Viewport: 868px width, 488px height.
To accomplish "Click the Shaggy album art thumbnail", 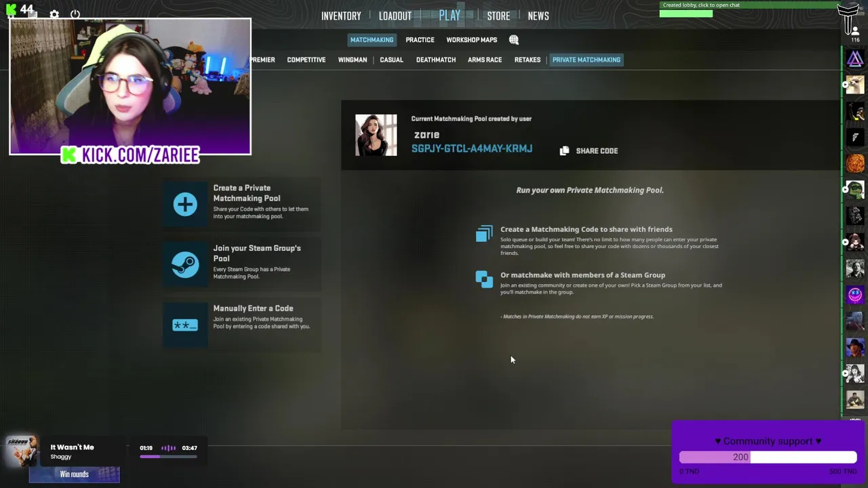I will pos(22,451).
